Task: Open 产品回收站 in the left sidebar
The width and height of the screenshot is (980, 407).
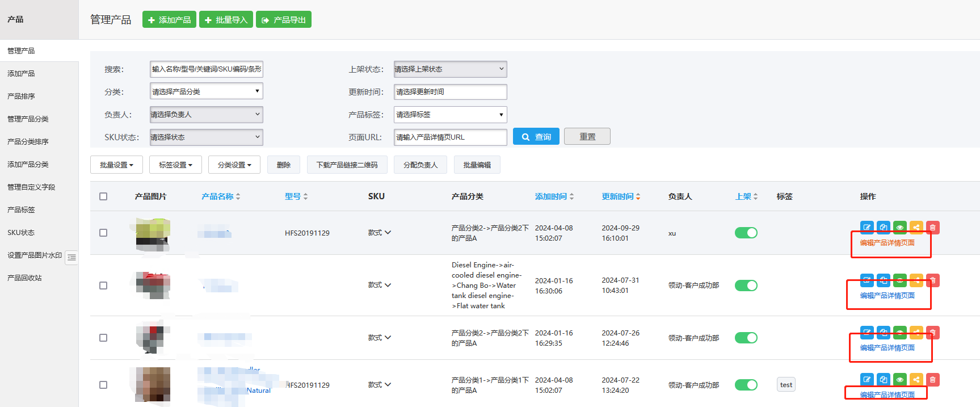Action: pyautogui.click(x=24, y=278)
